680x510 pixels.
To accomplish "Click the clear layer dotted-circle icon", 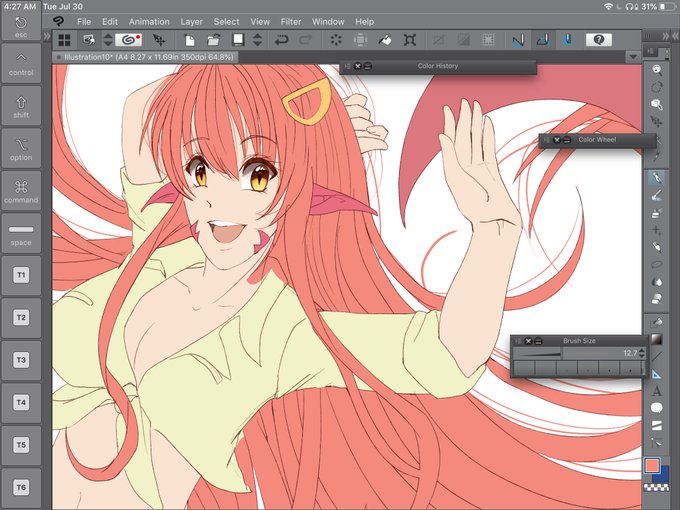I will [x=336, y=40].
